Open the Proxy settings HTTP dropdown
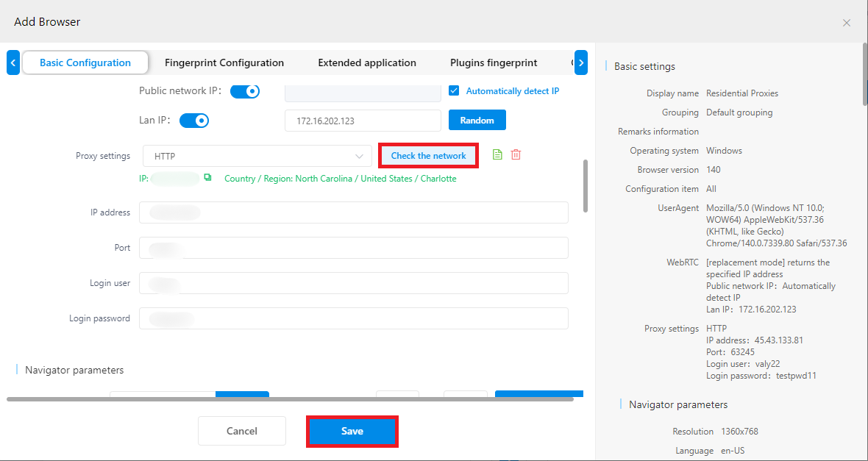 257,156
